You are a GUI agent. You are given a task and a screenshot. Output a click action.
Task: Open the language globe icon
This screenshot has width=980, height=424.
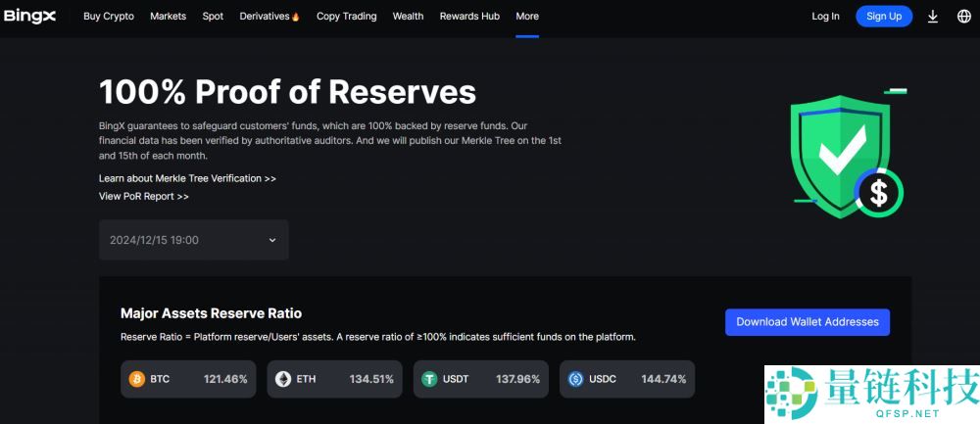[x=963, y=17]
